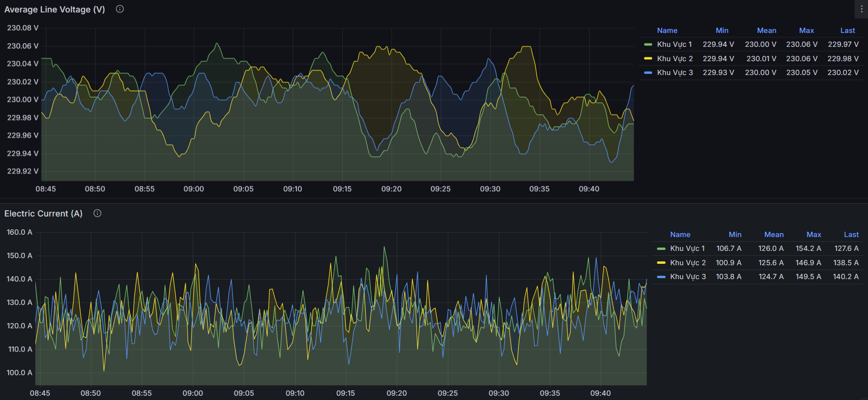Click the 100.0 A y-axis label

pos(20,373)
